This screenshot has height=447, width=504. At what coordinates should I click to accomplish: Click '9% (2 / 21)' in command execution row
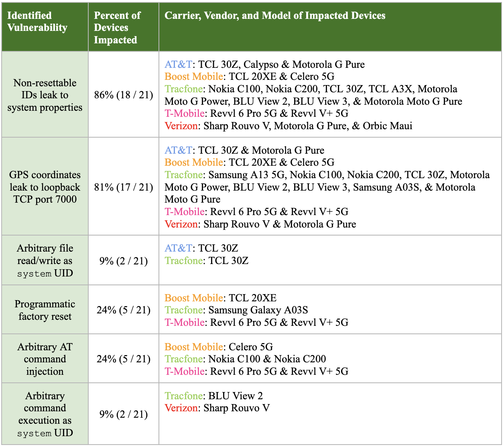124,414
